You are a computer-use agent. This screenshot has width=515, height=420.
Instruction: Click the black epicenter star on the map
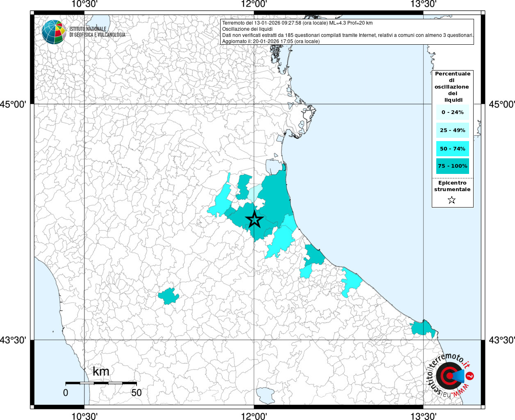[254, 220]
